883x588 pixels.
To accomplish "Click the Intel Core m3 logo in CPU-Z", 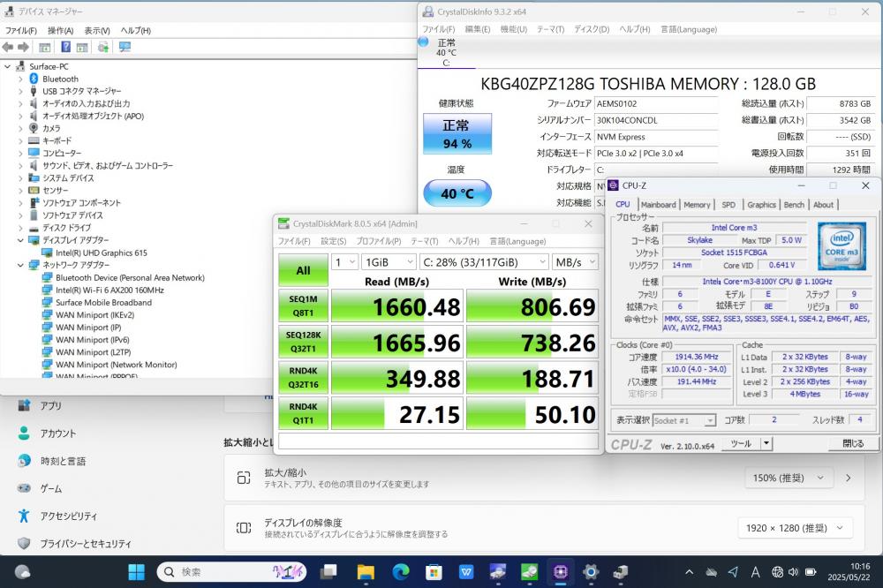I will click(x=841, y=245).
